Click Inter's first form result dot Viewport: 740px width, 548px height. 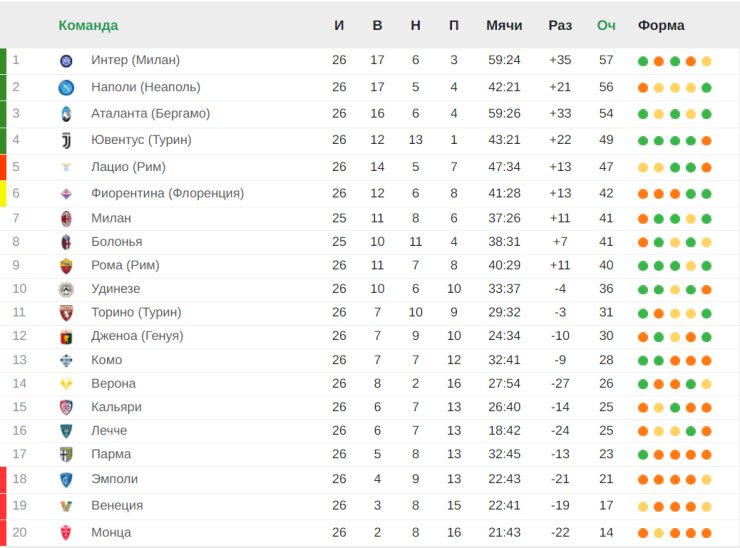[643, 61]
